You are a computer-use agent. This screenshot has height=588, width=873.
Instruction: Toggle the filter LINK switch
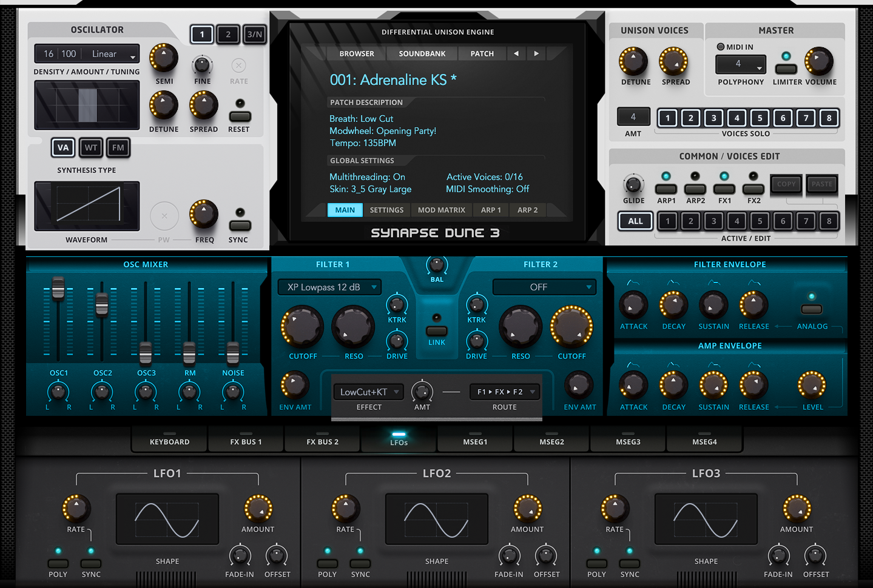pos(437,331)
